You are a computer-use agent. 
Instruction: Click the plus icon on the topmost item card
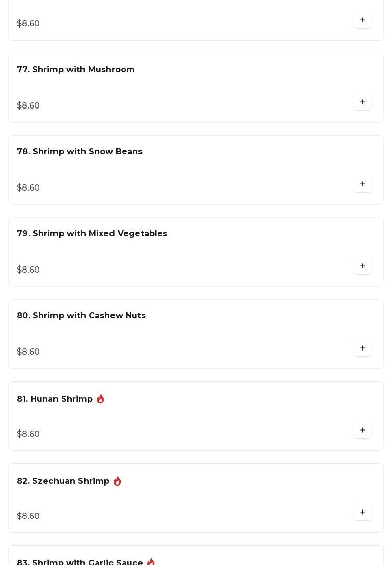coord(362,20)
